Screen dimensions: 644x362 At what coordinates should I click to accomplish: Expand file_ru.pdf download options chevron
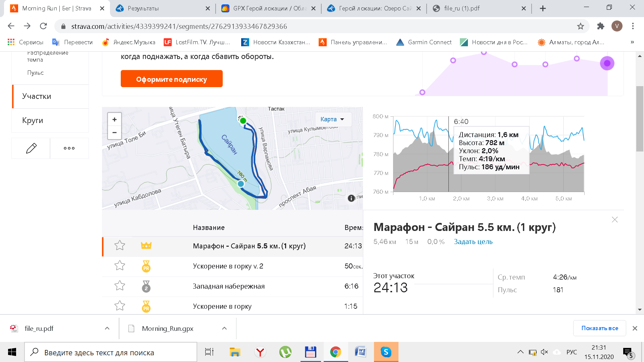pyautogui.click(x=107, y=328)
